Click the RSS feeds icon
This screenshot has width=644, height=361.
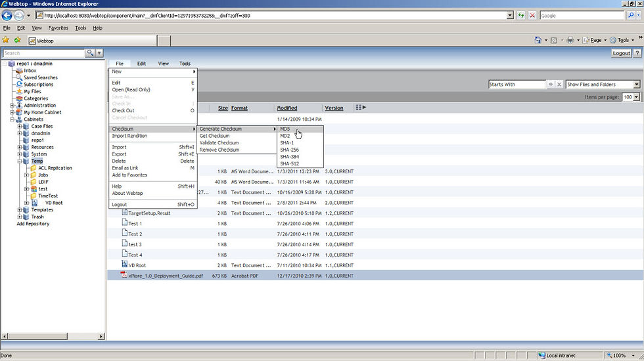(553, 40)
